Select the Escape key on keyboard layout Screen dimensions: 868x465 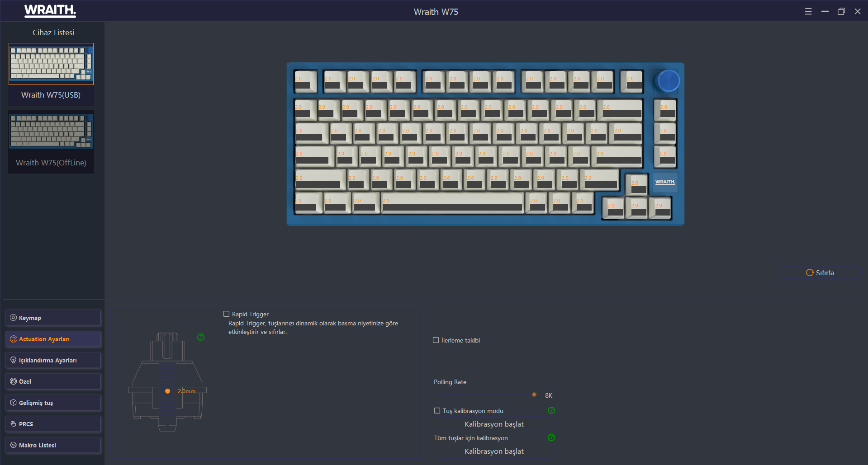(x=306, y=81)
